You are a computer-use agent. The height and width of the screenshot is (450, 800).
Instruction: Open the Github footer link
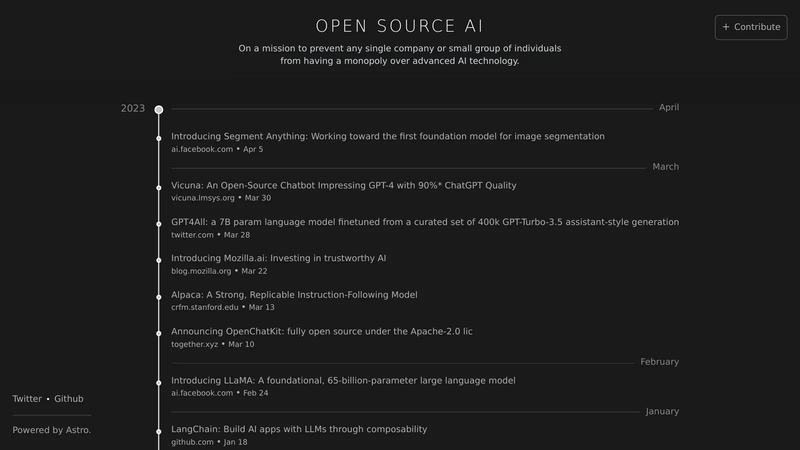pyautogui.click(x=69, y=399)
